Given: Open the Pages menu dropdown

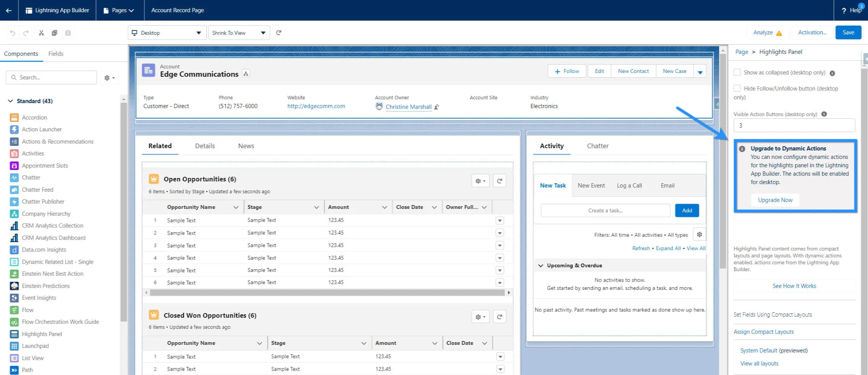Looking at the screenshot, I should pos(119,10).
